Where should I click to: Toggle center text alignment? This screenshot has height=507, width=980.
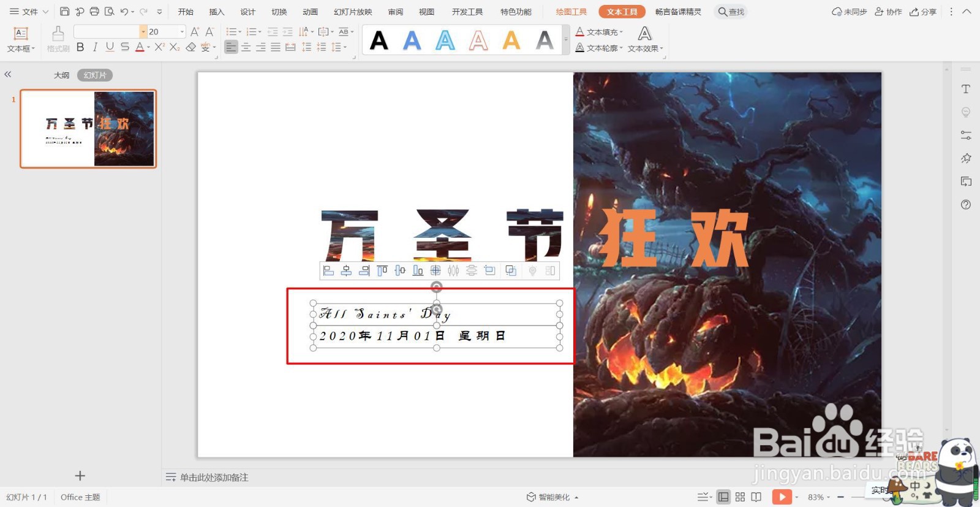coord(246,47)
